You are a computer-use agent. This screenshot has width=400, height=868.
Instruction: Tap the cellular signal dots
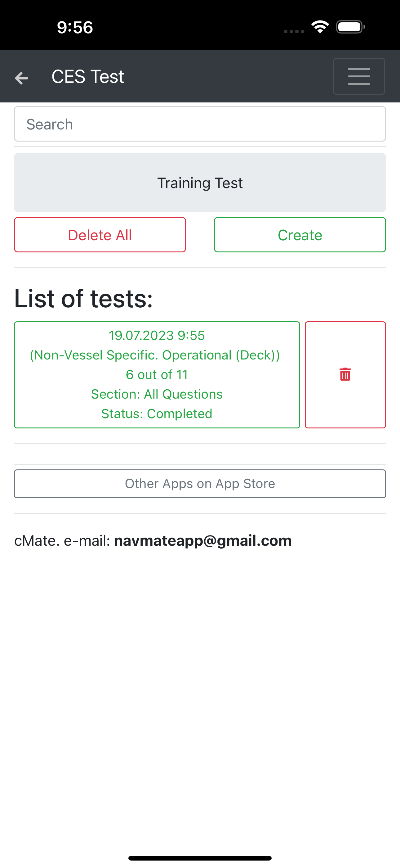click(x=294, y=31)
